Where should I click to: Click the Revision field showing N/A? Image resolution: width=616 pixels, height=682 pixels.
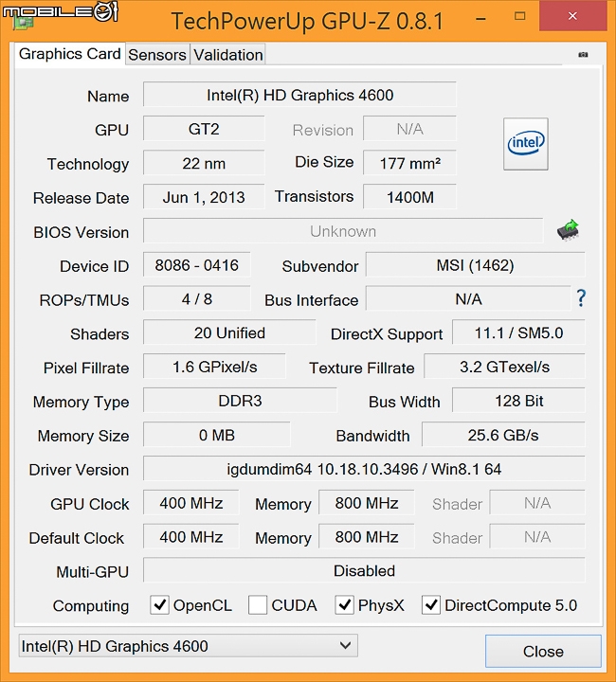[x=409, y=129]
